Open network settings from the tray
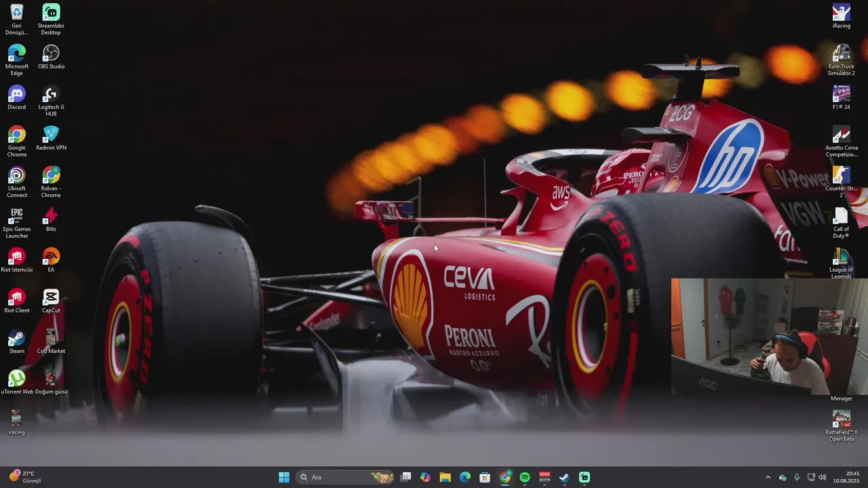The height and width of the screenshot is (488, 868). pyautogui.click(x=811, y=477)
